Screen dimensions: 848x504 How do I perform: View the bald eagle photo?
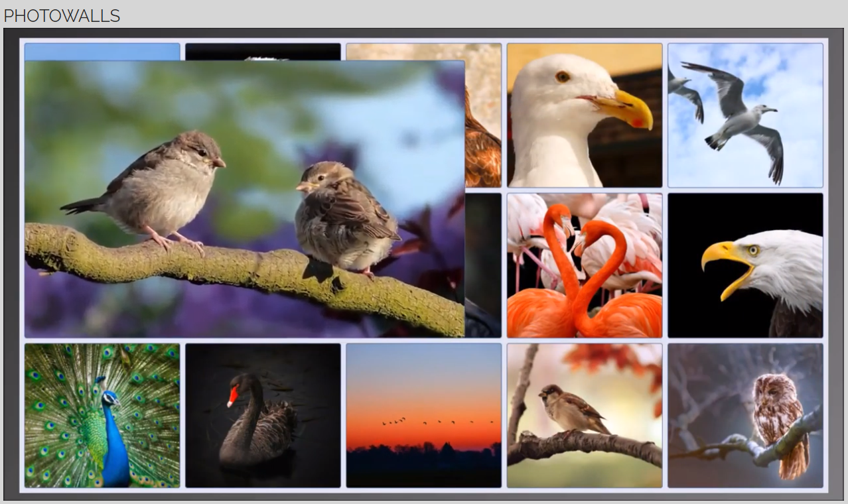745,265
